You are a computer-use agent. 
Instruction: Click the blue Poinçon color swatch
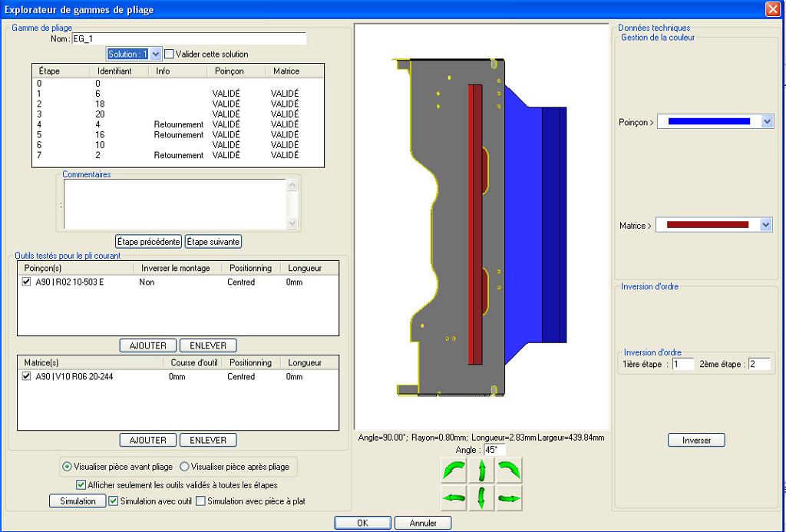(708, 121)
